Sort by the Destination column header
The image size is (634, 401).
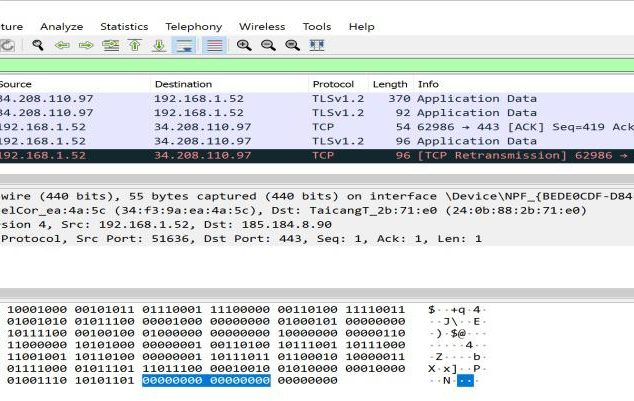(x=183, y=84)
